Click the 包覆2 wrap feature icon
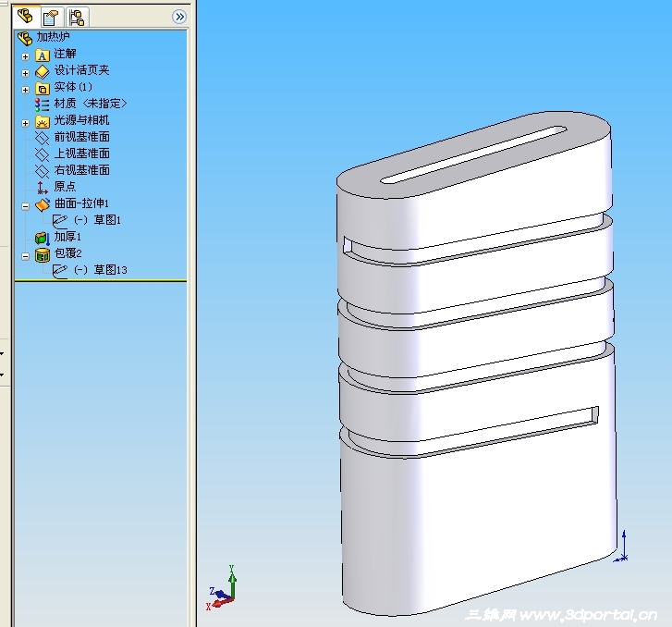This screenshot has height=627, width=672. click(43, 254)
